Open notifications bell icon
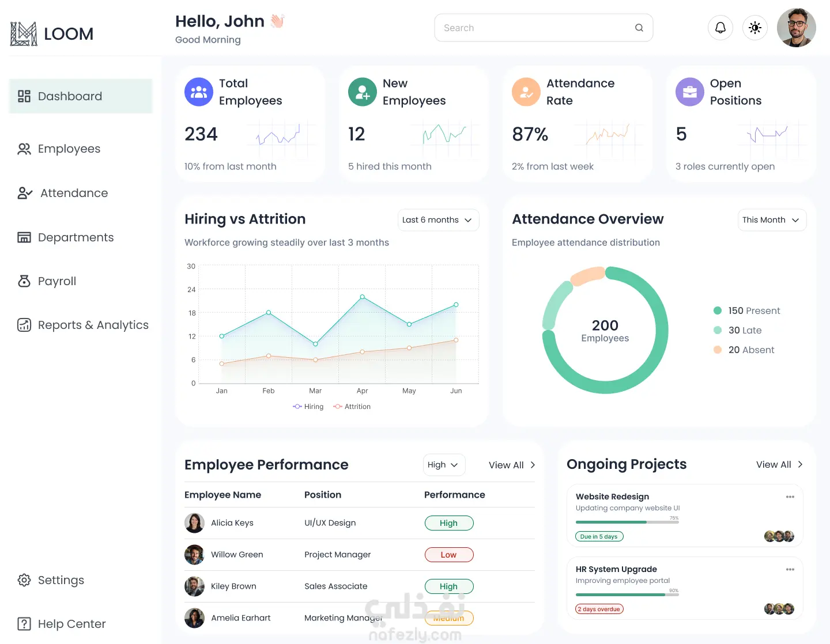The height and width of the screenshot is (644, 830). tap(720, 28)
